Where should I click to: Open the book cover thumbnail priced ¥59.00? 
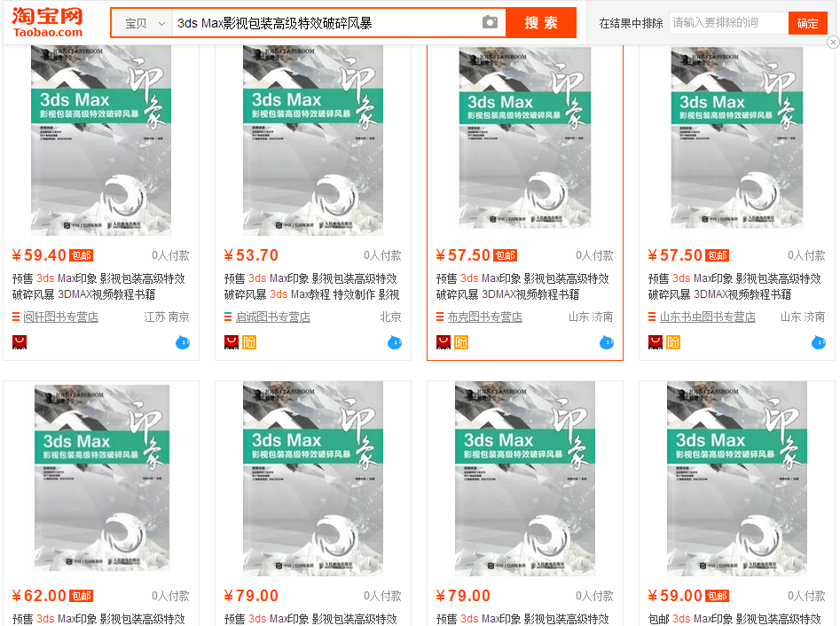coord(737,479)
